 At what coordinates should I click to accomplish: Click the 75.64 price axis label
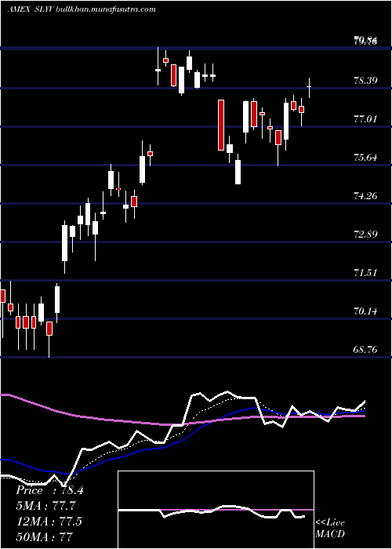pos(365,158)
